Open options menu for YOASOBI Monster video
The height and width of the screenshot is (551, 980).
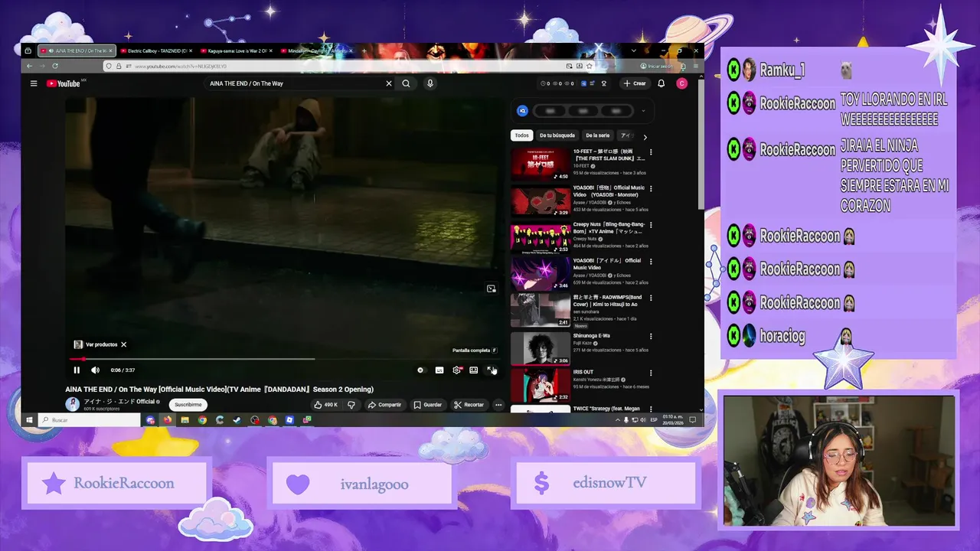click(x=651, y=188)
